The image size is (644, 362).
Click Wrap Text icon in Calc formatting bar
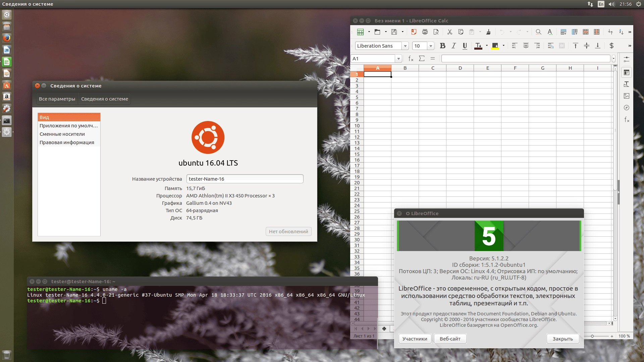pos(551,46)
